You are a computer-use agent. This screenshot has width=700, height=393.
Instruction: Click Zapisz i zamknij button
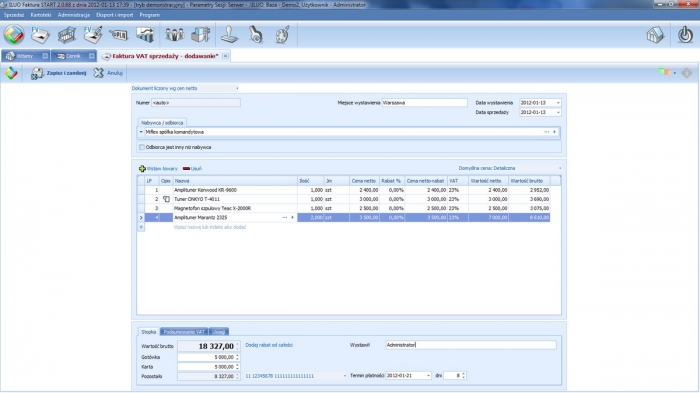(58, 73)
